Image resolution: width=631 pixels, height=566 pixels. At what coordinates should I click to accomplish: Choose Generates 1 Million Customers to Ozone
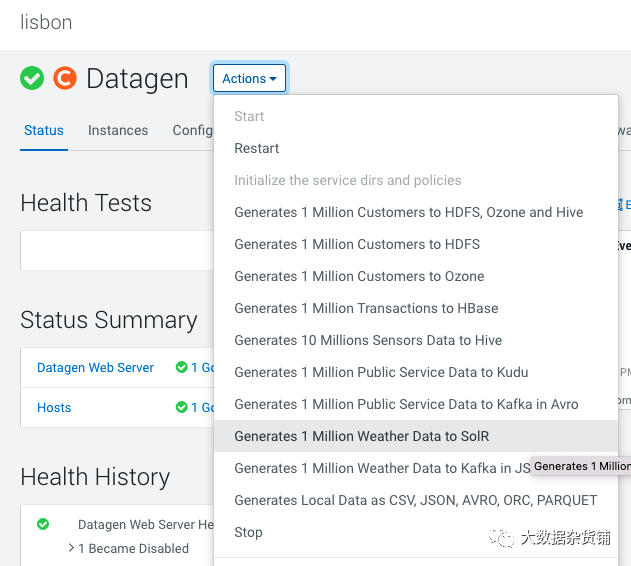(x=359, y=276)
